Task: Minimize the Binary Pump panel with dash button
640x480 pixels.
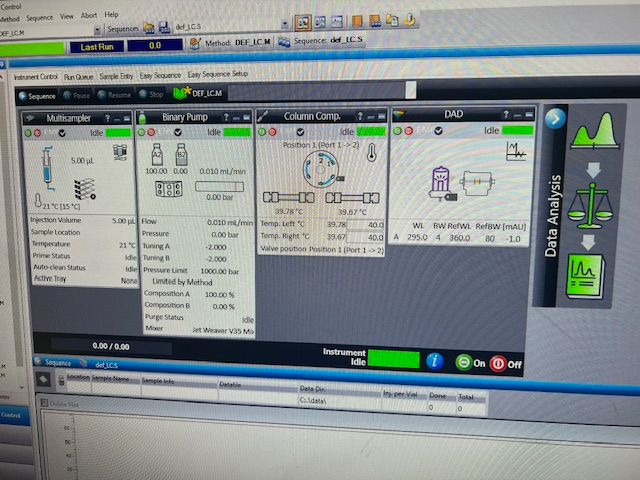Action: [236, 118]
